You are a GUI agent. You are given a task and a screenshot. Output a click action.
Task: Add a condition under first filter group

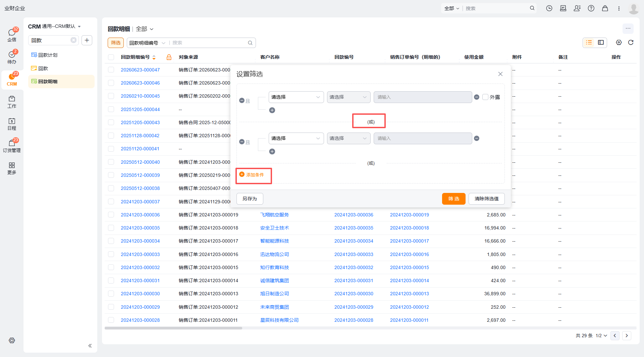click(x=272, y=110)
